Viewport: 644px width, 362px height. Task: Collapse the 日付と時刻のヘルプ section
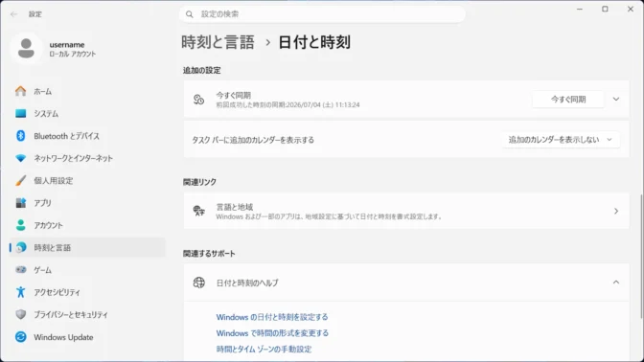[616, 283]
